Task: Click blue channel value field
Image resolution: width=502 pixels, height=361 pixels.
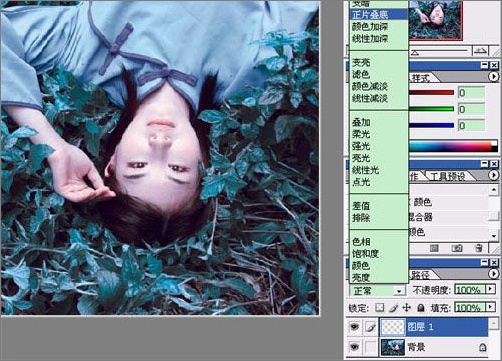Action: pos(471,125)
